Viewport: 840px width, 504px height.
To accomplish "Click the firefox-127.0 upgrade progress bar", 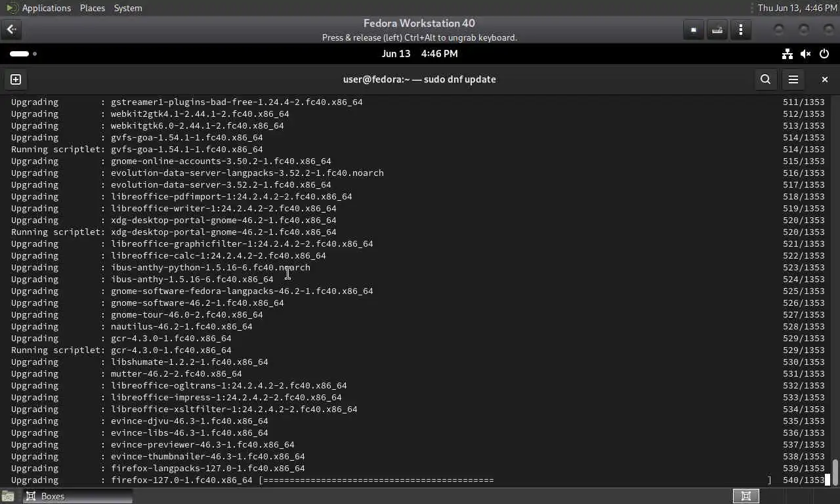I will coord(515,480).
